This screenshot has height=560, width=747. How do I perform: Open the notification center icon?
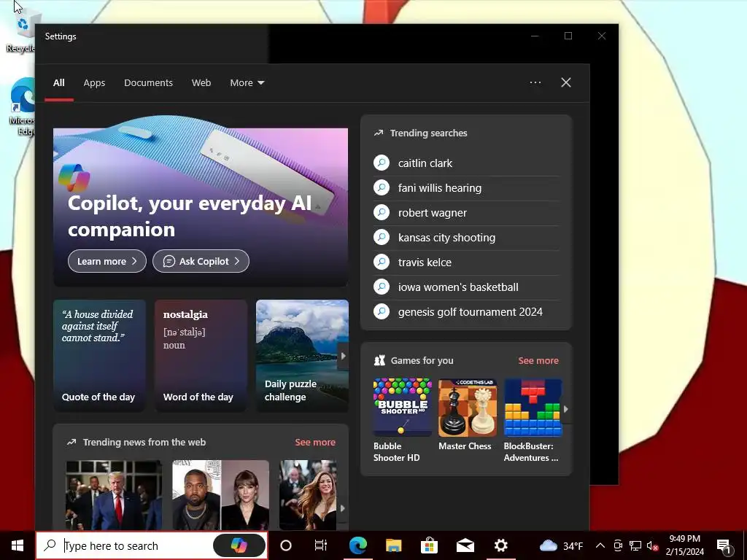(724, 545)
